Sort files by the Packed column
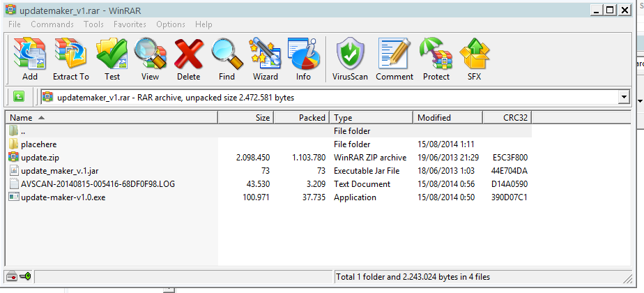 click(302, 117)
